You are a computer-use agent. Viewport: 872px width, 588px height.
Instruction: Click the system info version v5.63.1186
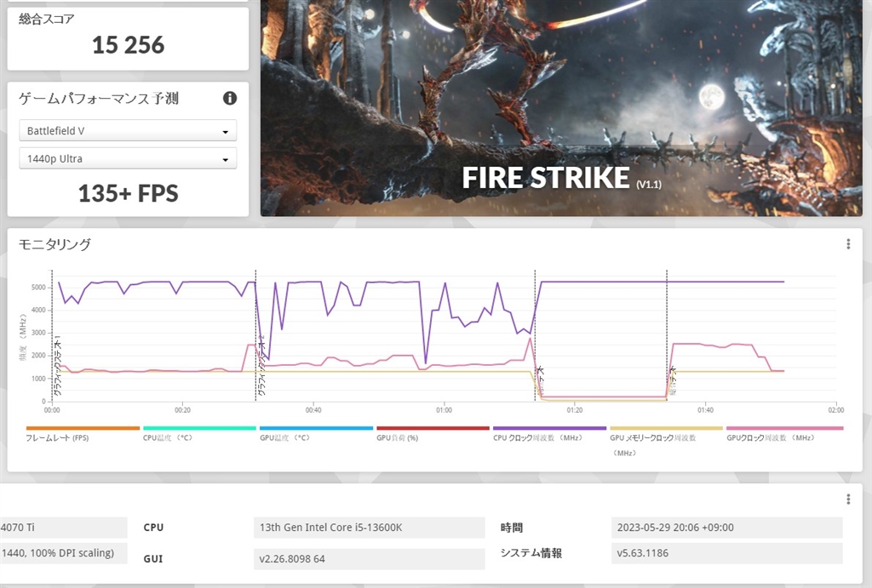click(727, 553)
